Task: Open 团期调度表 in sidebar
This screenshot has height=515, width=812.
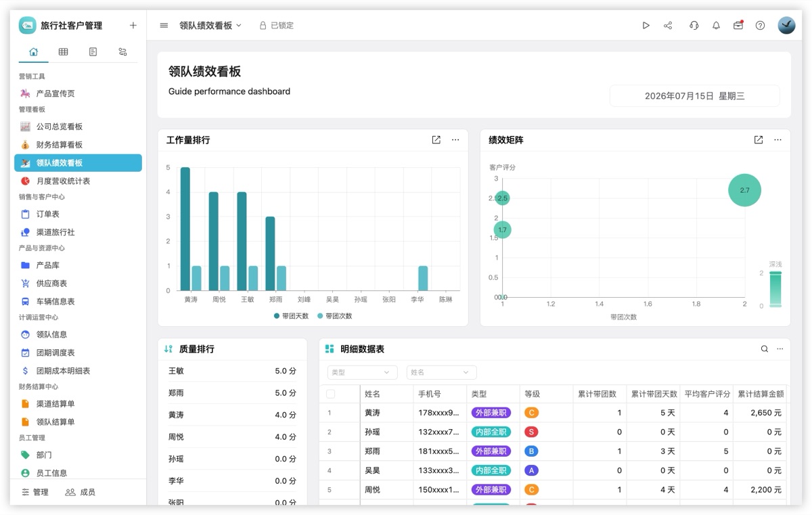Action: 78,353
